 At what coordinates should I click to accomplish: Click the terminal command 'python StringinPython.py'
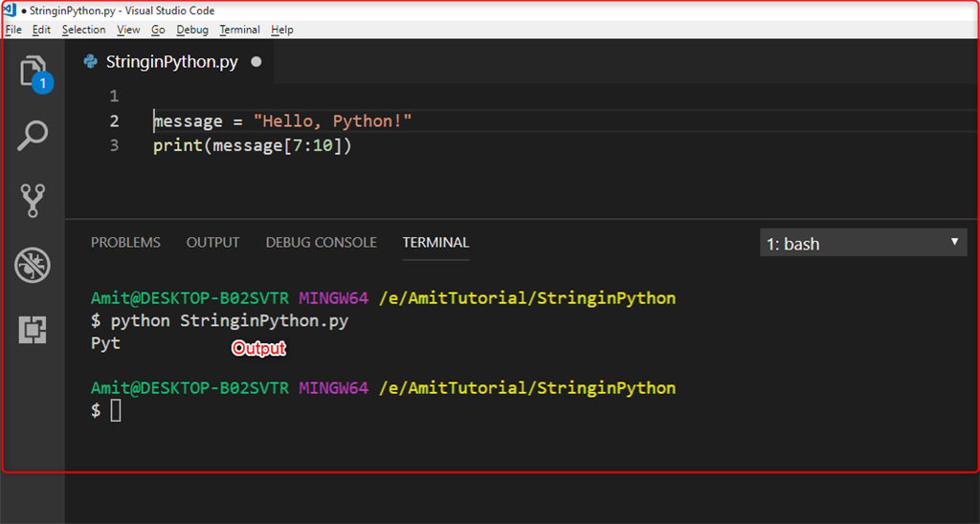tap(230, 321)
